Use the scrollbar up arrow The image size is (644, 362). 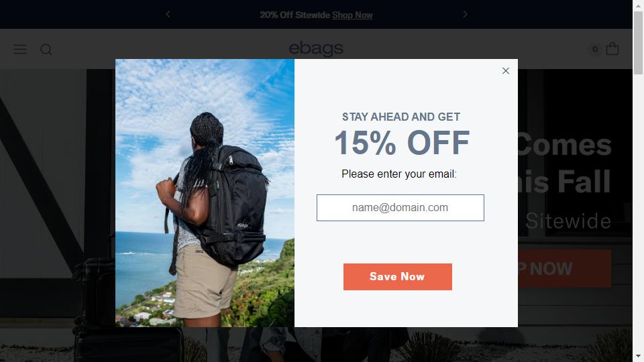pyautogui.click(x=638, y=5)
